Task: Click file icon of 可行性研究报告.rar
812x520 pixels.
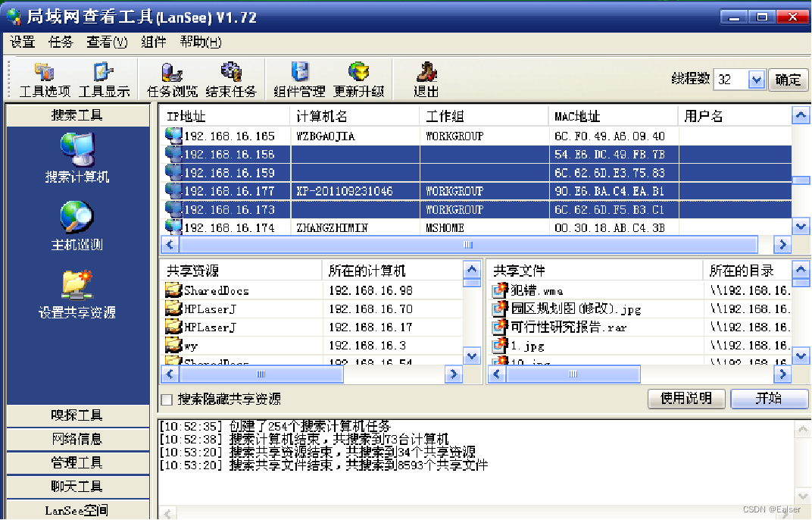Action: 500,327
